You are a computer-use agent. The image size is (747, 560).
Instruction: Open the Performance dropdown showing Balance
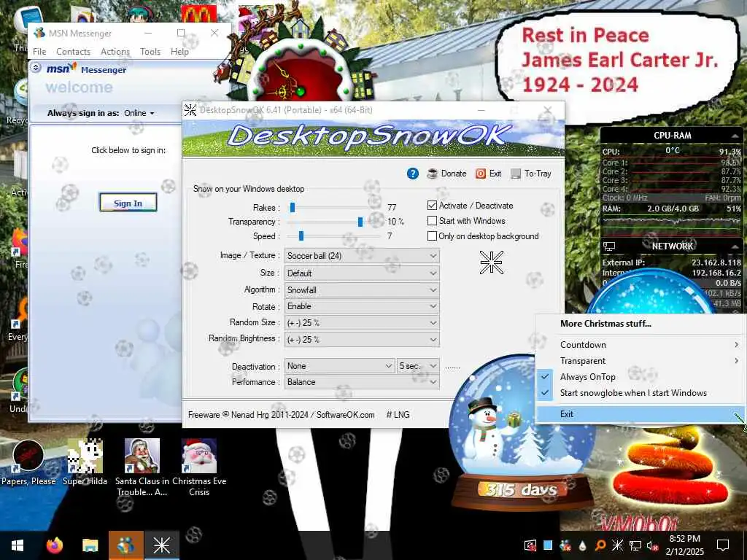(x=362, y=382)
